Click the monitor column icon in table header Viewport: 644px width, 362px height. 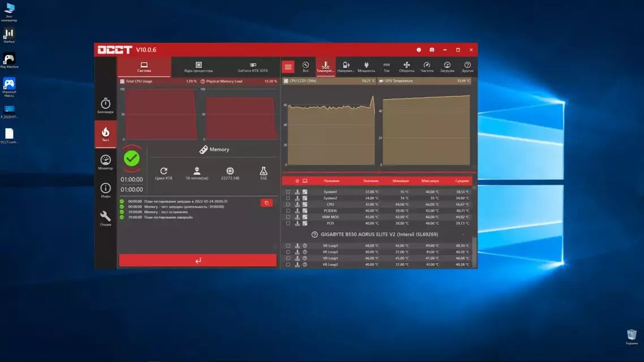[x=305, y=180]
